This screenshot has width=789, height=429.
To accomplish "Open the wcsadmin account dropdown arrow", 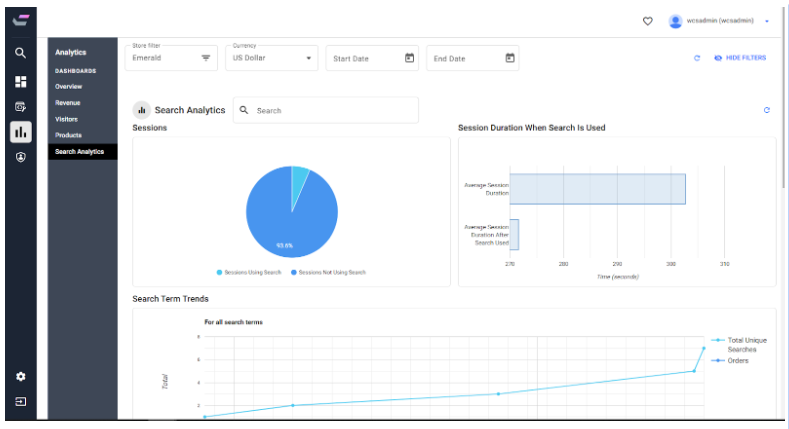I will coord(767,21).
